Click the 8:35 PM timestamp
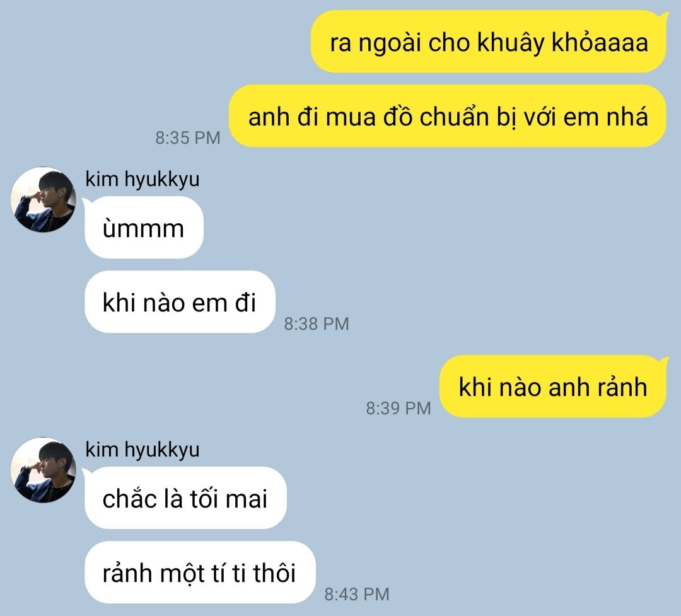 188,137
